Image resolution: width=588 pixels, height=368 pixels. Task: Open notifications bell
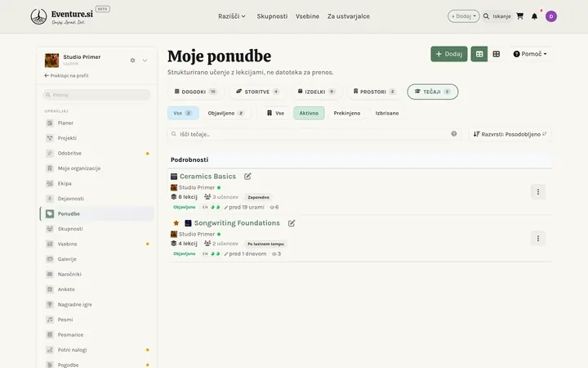click(x=534, y=16)
